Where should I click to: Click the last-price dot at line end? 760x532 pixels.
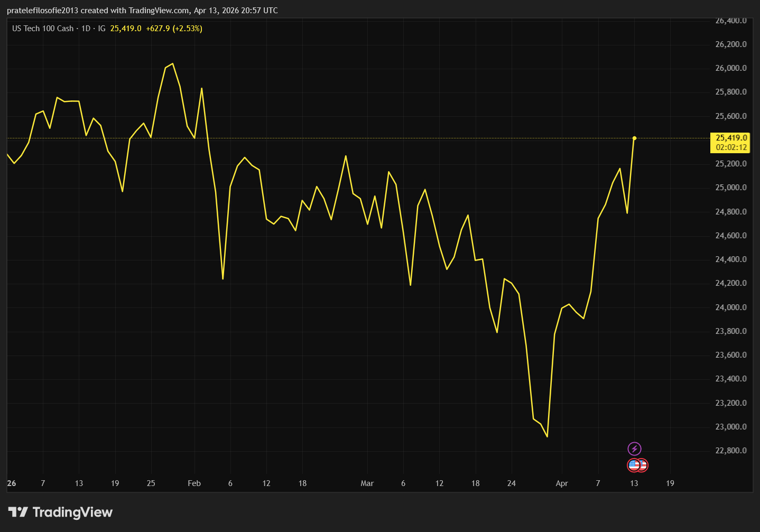[634, 138]
